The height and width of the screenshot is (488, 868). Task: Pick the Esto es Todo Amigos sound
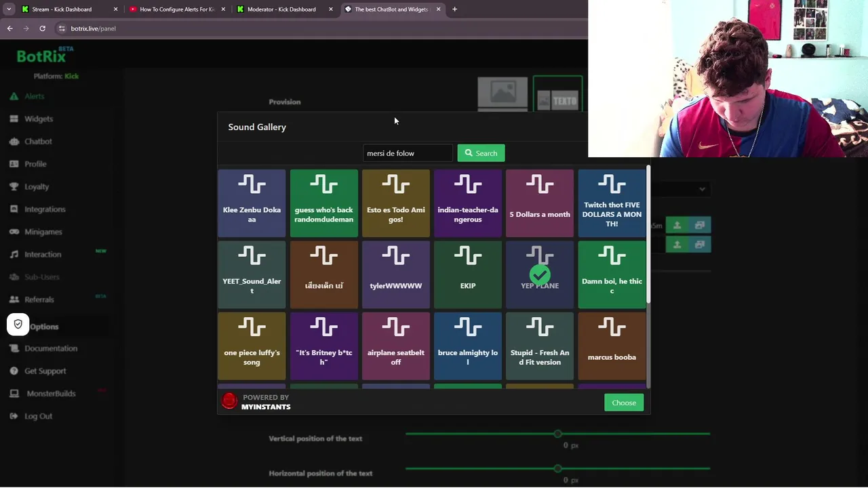click(396, 203)
